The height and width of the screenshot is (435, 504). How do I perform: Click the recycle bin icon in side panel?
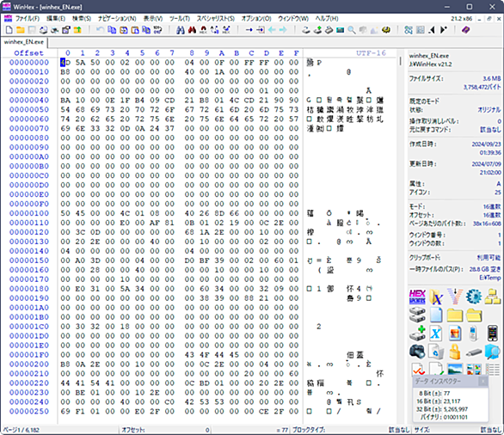(436, 352)
